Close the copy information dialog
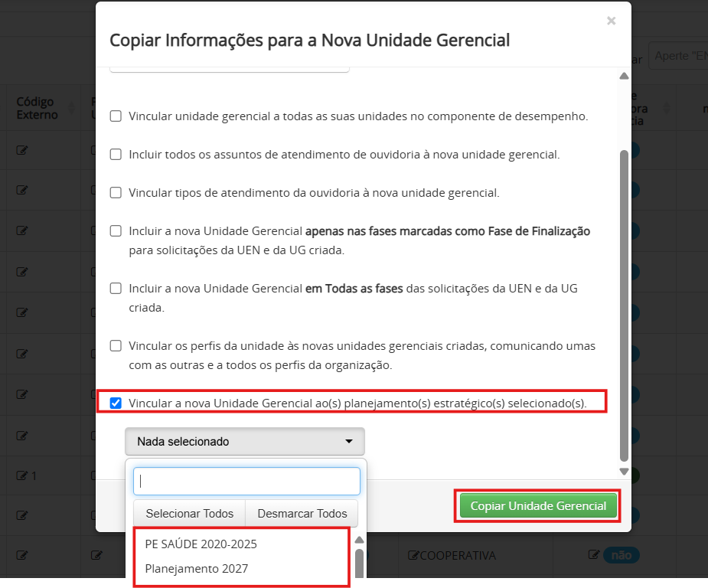The width and height of the screenshot is (708, 588). click(611, 21)
